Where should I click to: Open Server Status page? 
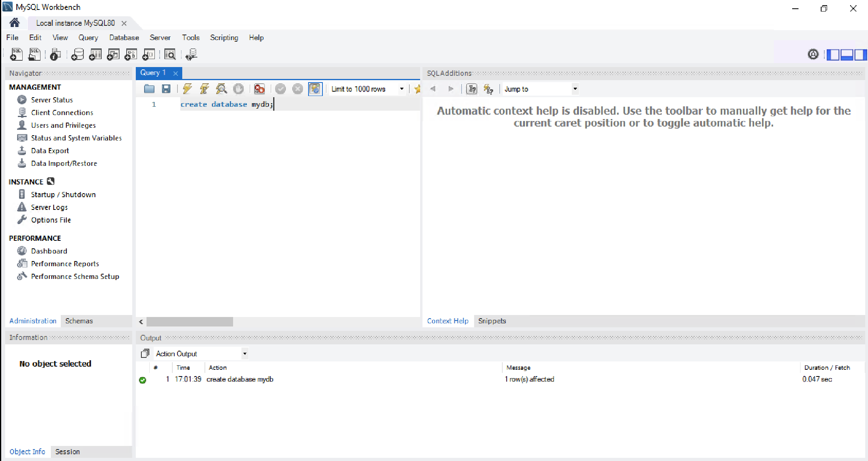point(52,100)
